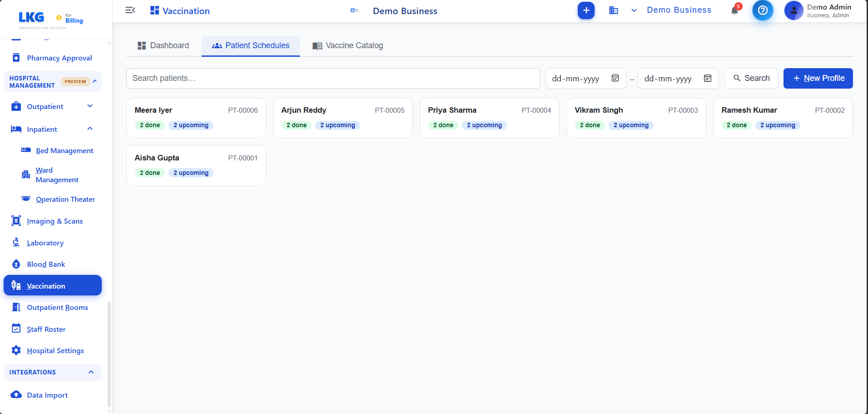Click the Search button
This screenshot has height=414, width=868.
[751, 78]
